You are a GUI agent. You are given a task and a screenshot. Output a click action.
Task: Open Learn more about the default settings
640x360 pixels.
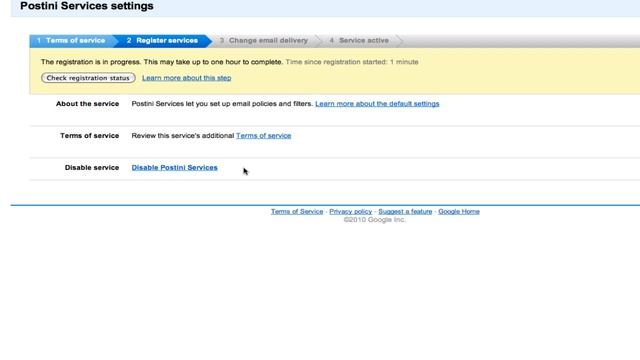[377, 104]
